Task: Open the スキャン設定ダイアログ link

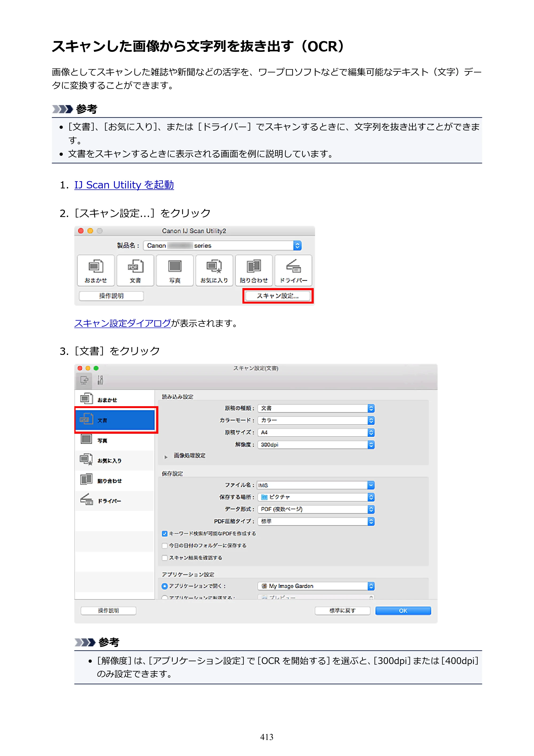Action: [x=122, y=323]
